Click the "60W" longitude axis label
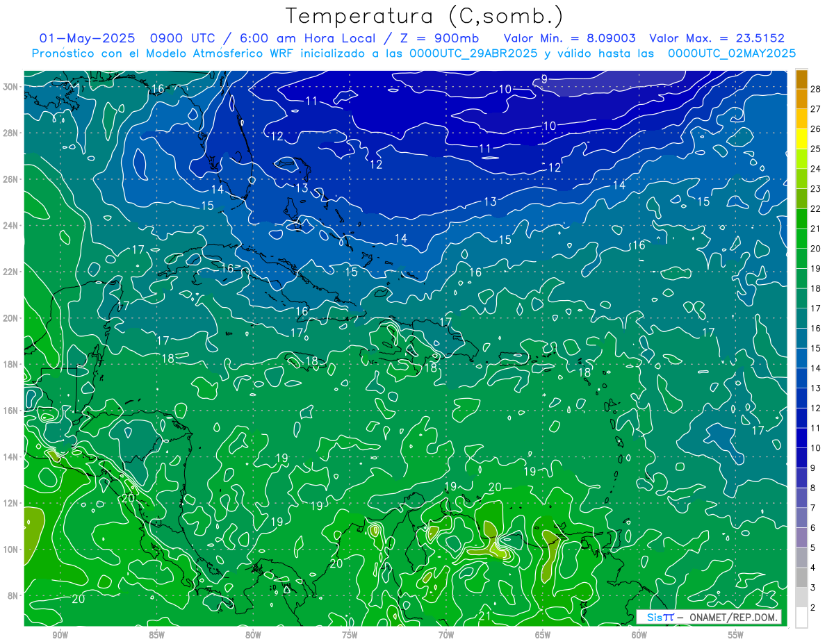 (x=639, y=635)
